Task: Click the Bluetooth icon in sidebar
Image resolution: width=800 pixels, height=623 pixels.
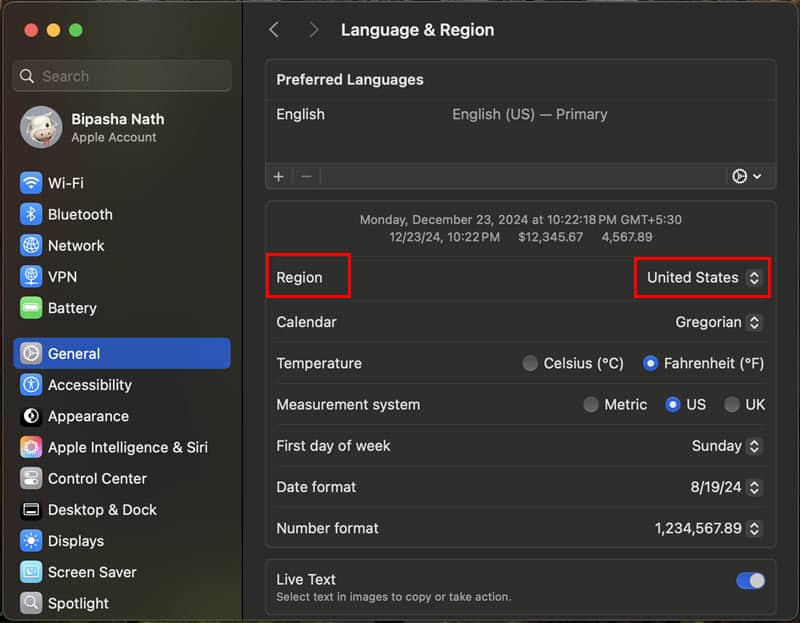Action: pos(31,214)
